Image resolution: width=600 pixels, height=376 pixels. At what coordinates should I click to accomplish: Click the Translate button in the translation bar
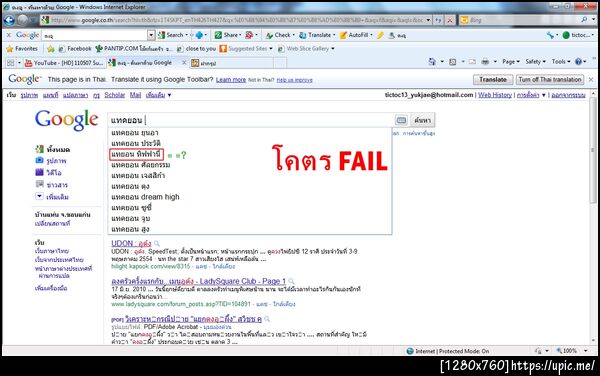[493, 80]
